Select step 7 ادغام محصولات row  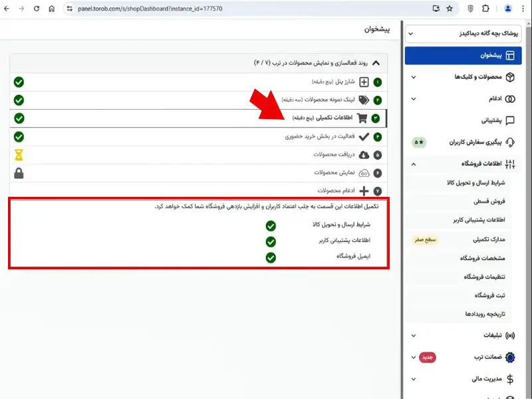[198, 191]
